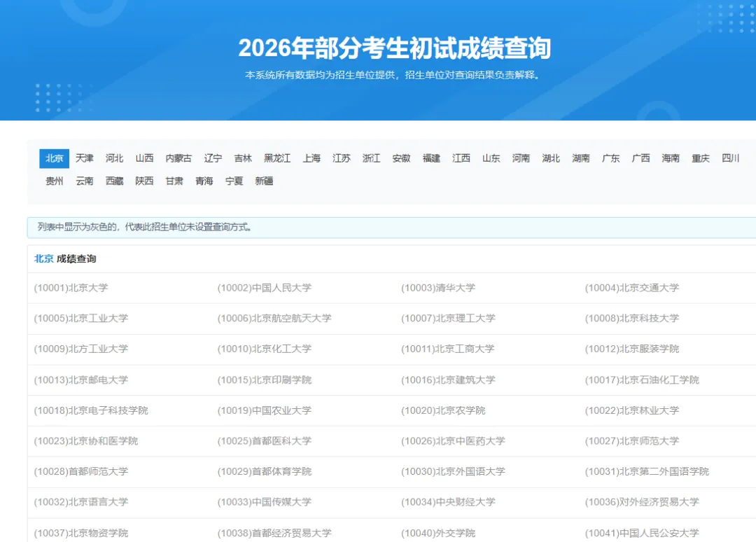Select (10023)北京协和医学院 entry
This screenshot has width=756, height=542.
[x=86, y=440]
